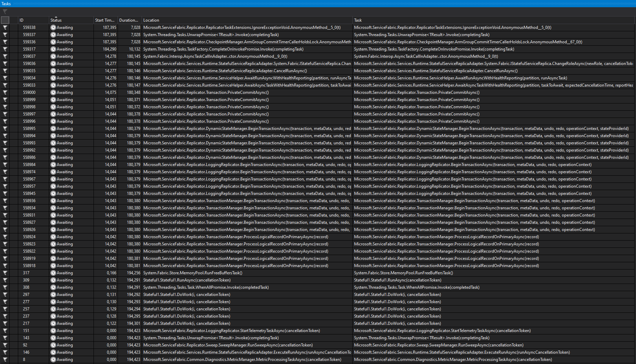Sort by the Location column header
Viewport: 636px width, 364px height.
(x=247, y=20)
